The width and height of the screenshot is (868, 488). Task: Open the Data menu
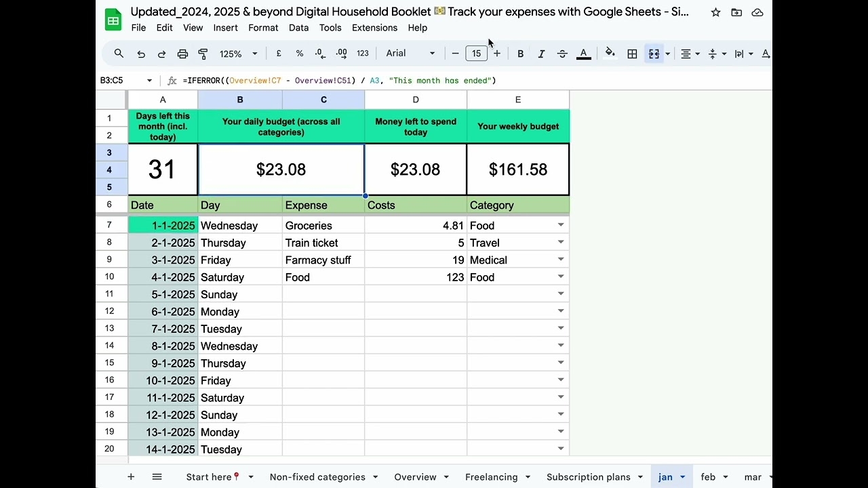(x=298, y=28)
